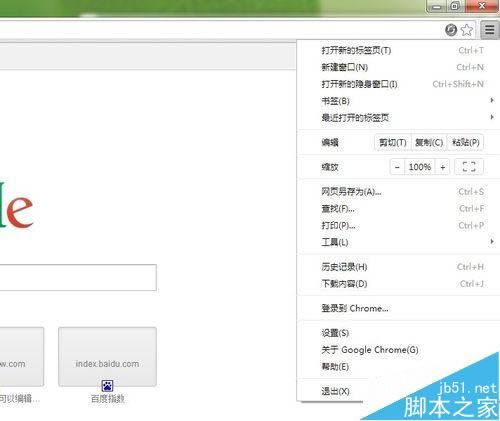Toggle fullscreen mode icon in zoom row

click(x=469, y=167)
